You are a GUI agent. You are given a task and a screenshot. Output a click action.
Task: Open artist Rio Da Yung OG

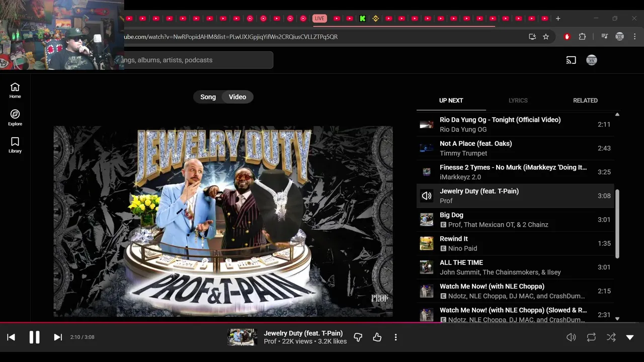[463, 130]
